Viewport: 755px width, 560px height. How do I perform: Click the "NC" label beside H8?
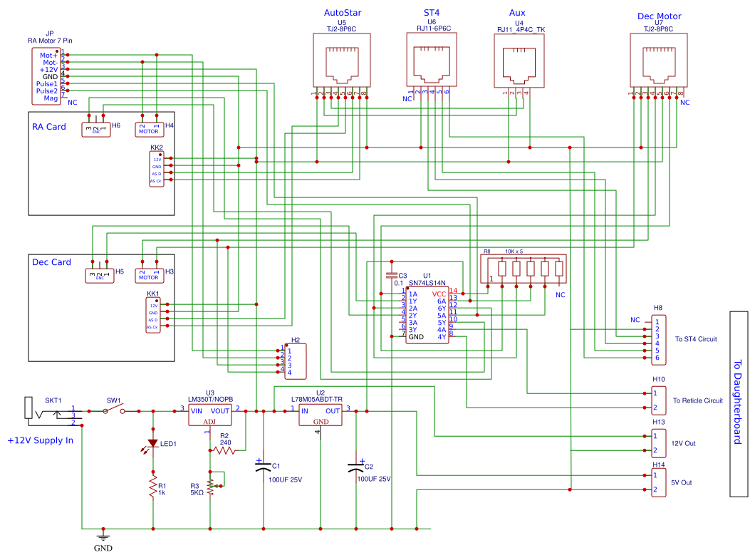coord(635,320)
